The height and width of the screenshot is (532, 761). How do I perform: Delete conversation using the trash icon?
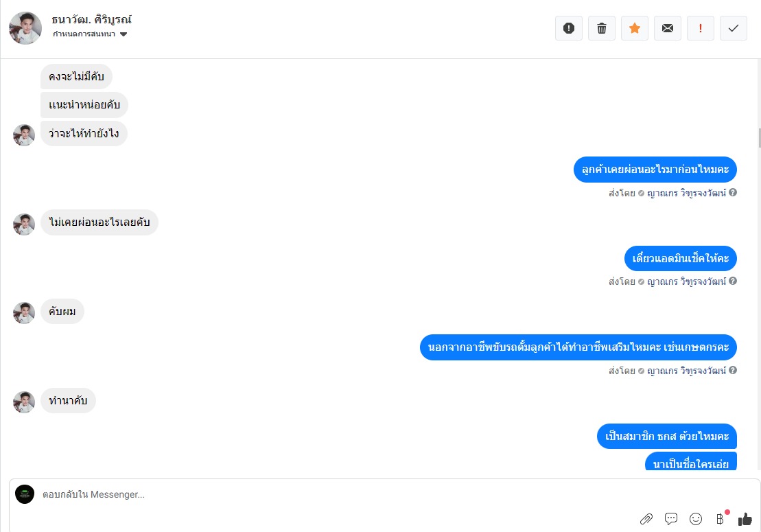click(x=601, y=28)
